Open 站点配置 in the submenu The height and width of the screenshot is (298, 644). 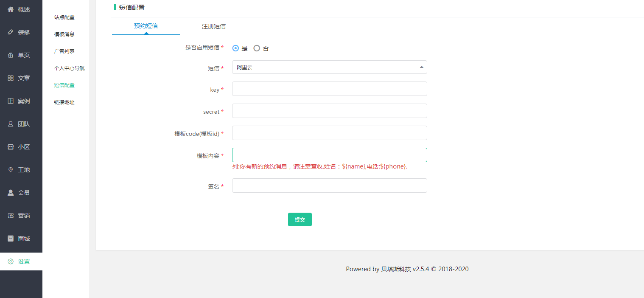(x=64, y=17)
